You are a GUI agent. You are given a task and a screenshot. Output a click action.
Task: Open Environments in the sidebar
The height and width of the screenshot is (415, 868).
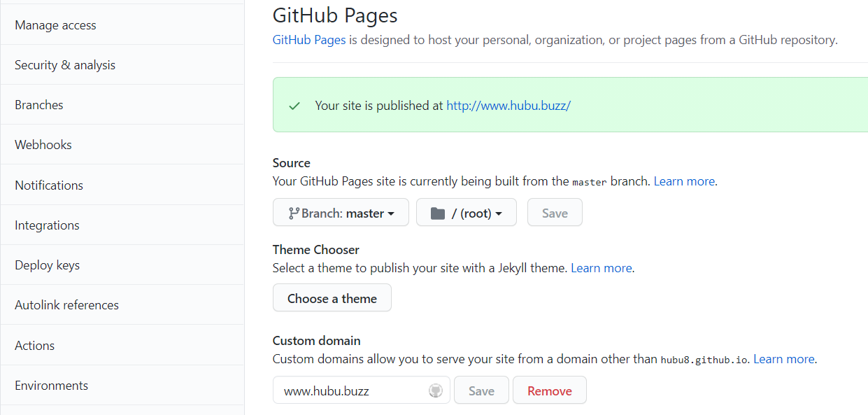tap(51, 386)
